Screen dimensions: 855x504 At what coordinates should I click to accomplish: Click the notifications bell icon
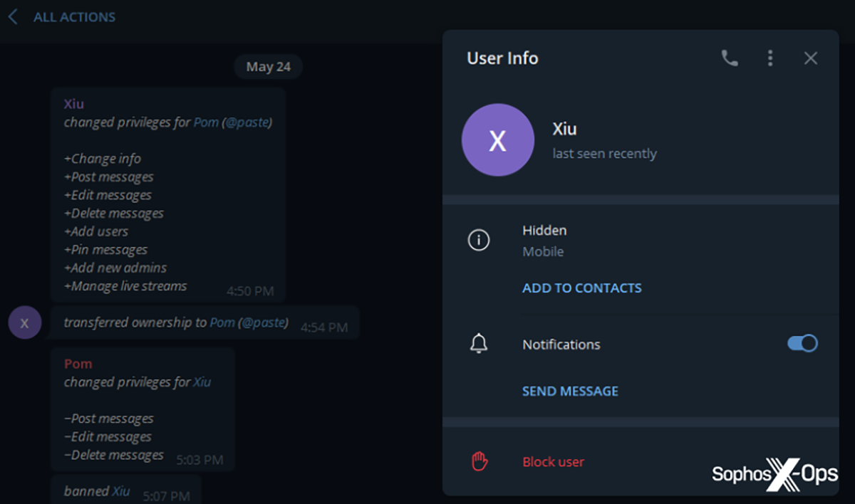478,345
